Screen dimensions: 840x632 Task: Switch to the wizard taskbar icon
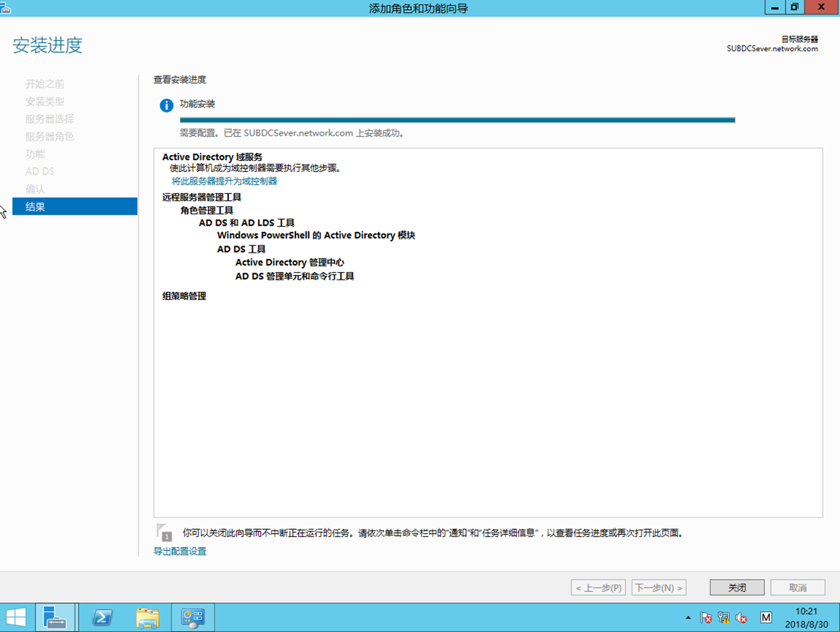point(193,618)
